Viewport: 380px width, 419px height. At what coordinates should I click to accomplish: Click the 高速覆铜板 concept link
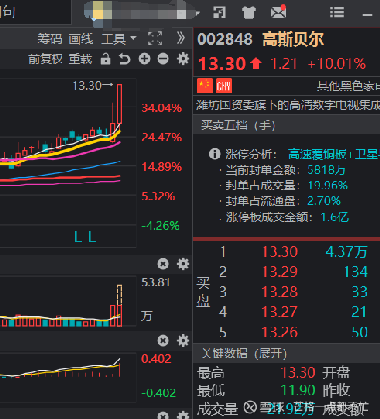coord(317,154)
